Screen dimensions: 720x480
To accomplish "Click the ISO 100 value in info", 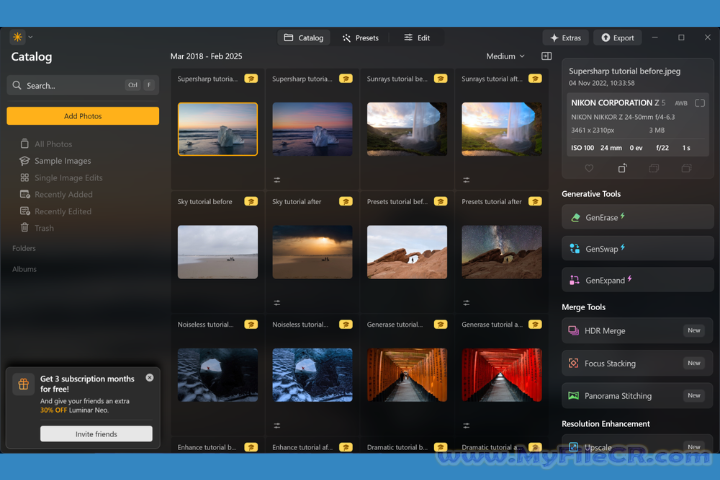I will point(583,148).
